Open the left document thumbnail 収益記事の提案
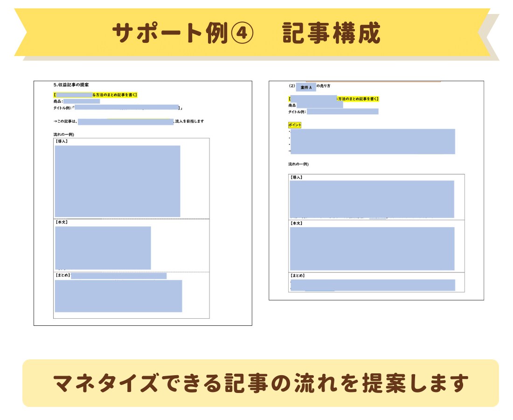The width and height of the screenshot is (513, 420). point(143,203)
